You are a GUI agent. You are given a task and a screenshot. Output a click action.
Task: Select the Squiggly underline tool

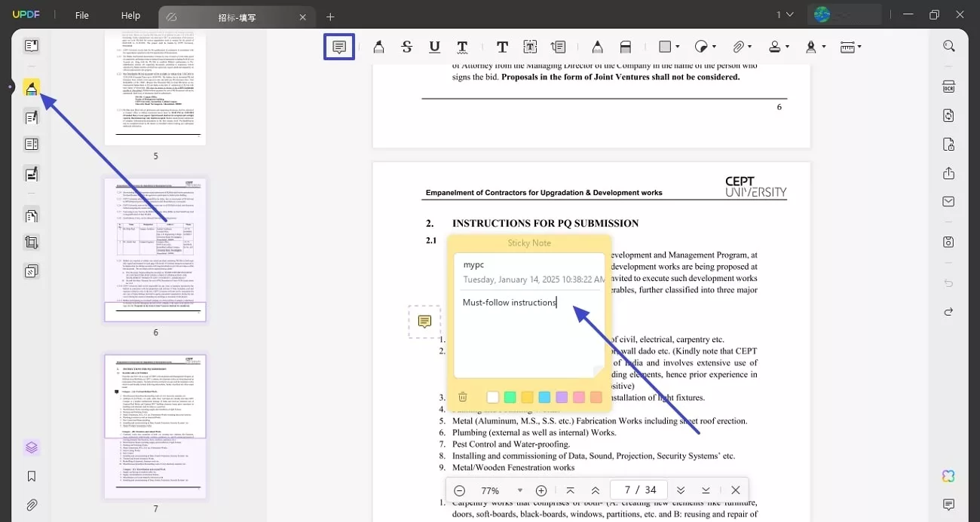coord(462,47)
